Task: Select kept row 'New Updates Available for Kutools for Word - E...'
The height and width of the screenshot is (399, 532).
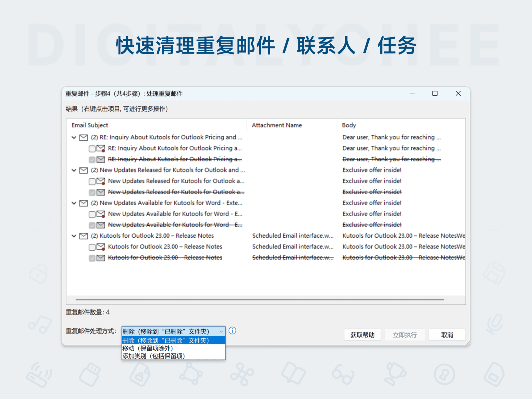Action: pyautogui.click(x=175, y=214)
